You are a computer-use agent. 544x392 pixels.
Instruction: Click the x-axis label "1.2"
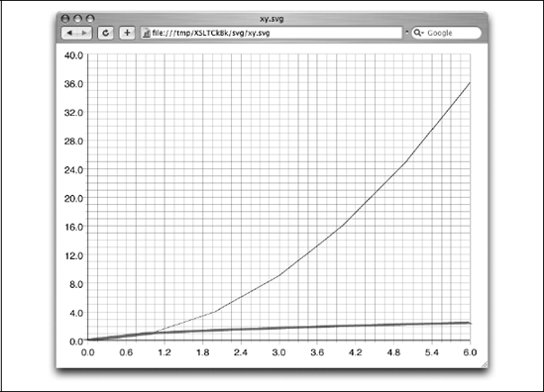[x=164, y=352]
